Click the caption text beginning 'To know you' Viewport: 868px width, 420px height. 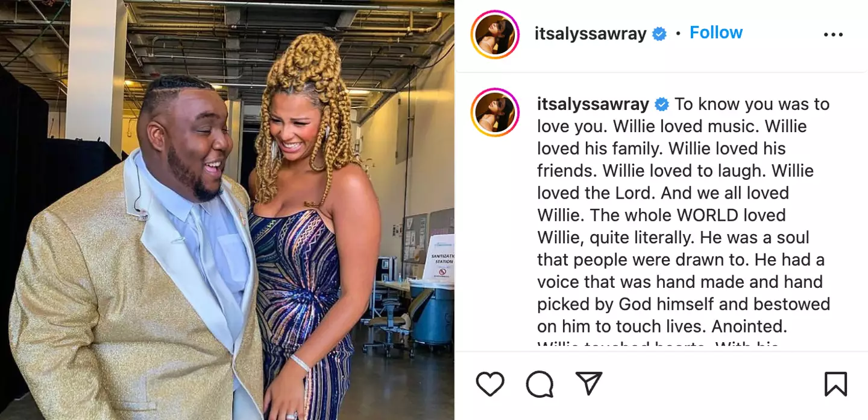684,215
